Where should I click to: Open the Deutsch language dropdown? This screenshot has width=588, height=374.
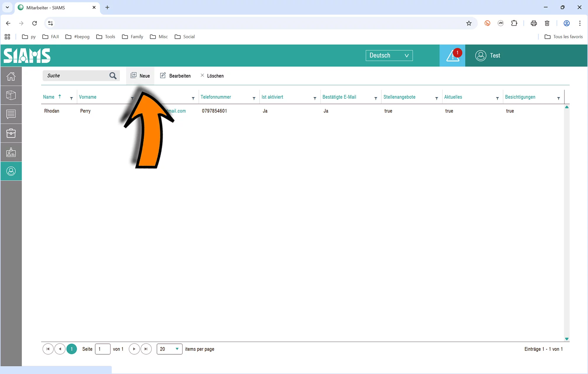(x=389, y=56)
